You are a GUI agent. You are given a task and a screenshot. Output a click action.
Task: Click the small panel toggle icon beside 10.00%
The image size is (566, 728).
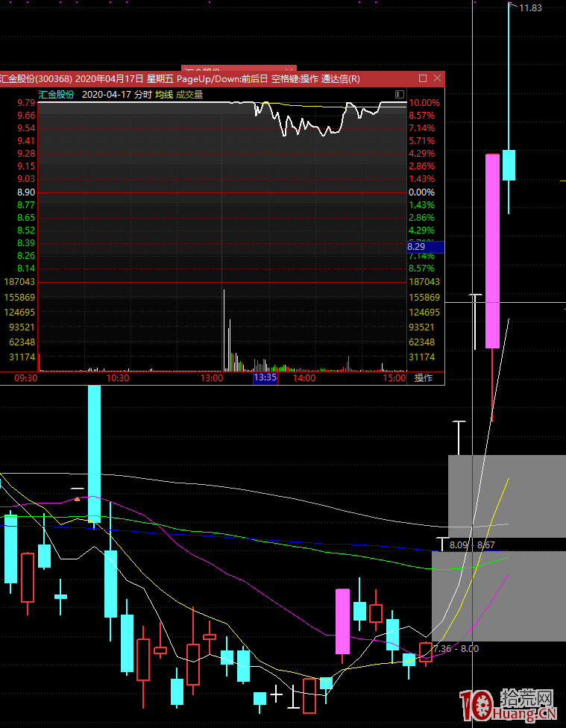pos(400,95)
